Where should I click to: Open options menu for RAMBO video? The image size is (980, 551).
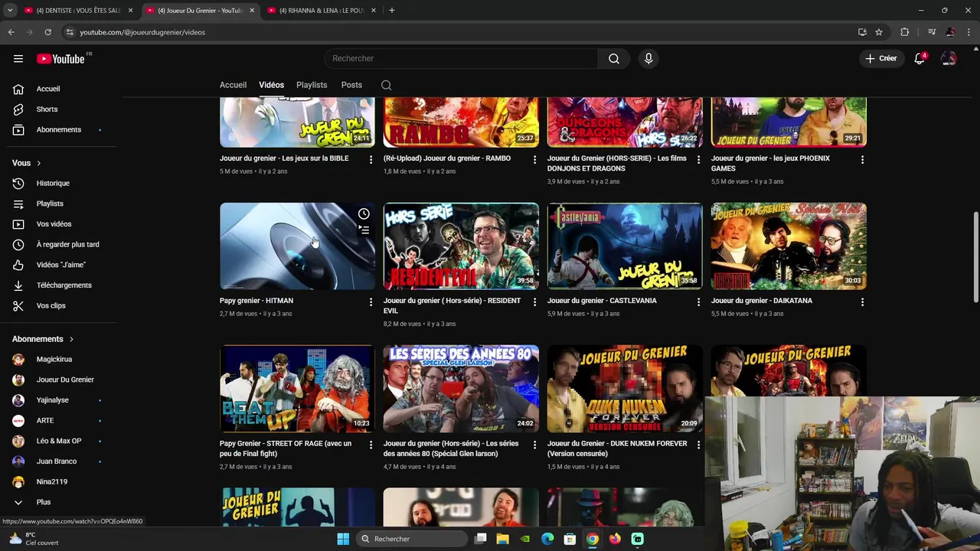click(x=535, y=160)
